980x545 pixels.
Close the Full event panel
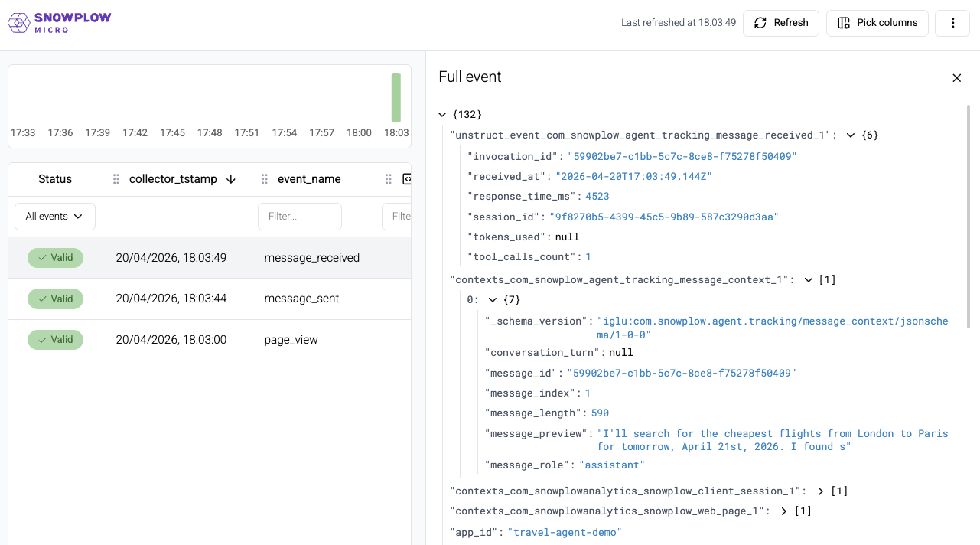(x=956, y=78)
